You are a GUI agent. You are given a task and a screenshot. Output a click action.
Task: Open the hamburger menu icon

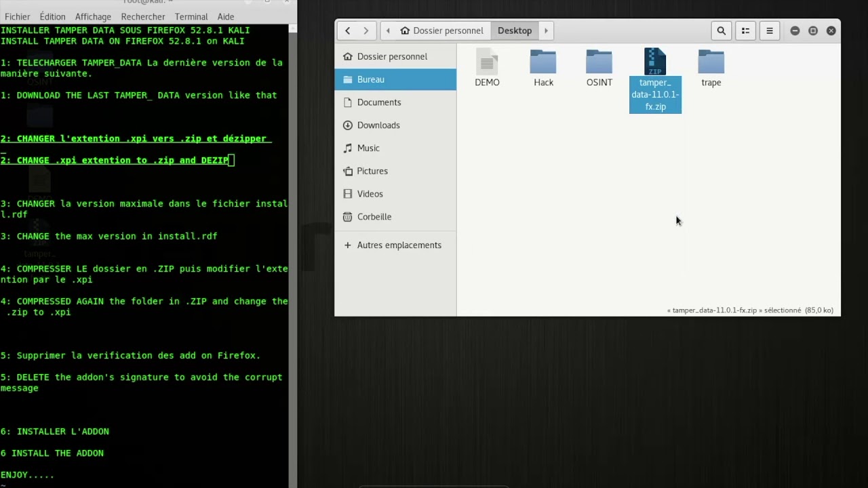pos(770,30)
